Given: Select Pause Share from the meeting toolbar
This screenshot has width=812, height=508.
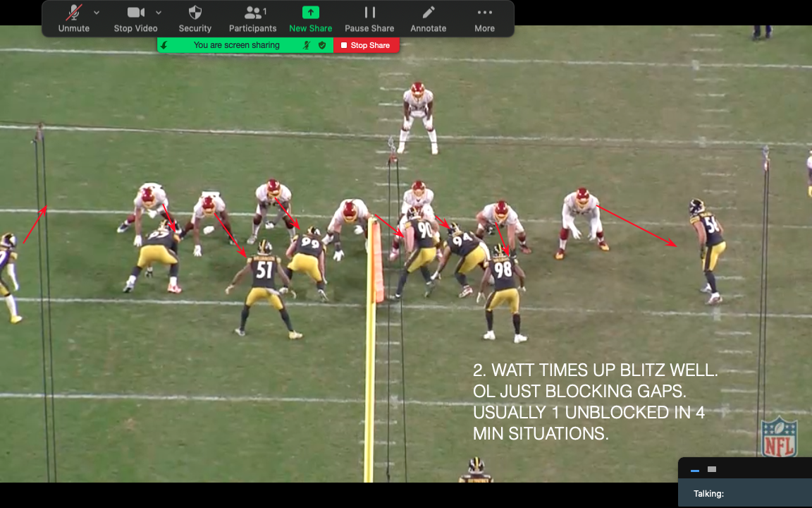Looking at the screenshot, I should (x=369, y=18).
